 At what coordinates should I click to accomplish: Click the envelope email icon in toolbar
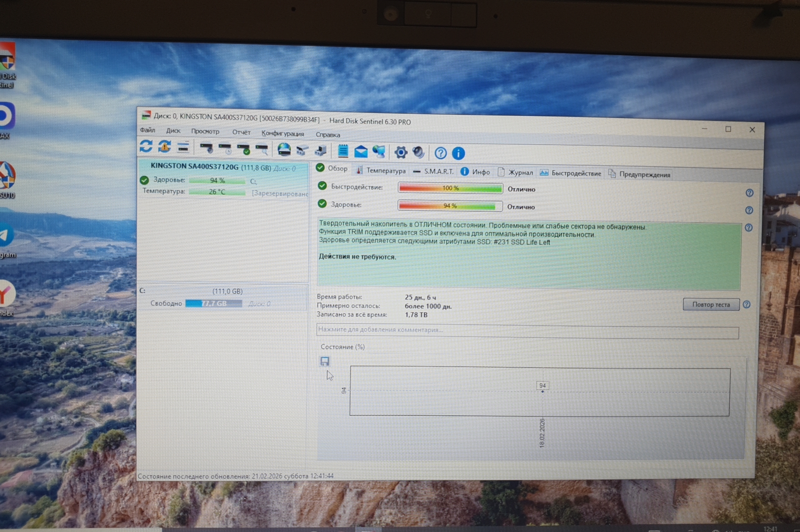361,151
